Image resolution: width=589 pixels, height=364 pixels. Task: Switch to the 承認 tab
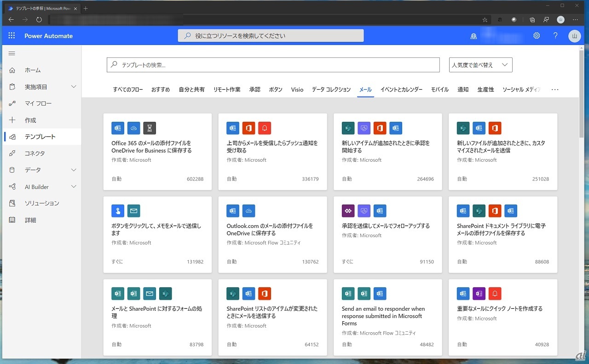tap(254, 90)
